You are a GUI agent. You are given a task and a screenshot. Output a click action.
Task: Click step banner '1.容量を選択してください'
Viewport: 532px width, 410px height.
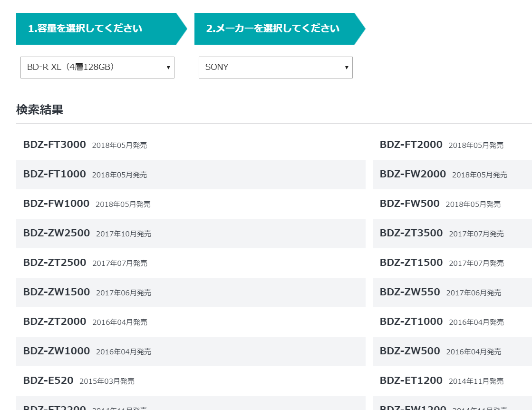pyautogui.click(x=101, y=29)
